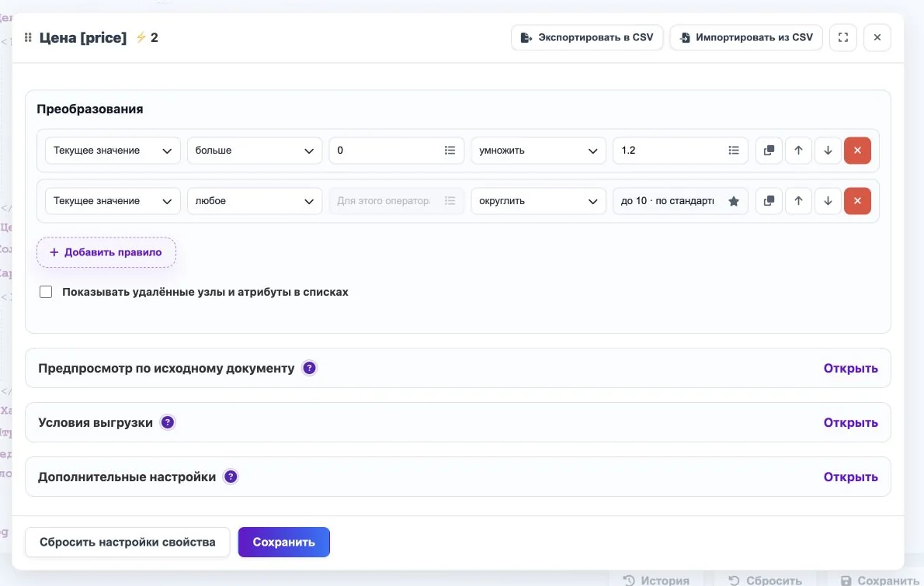
Task: Click Экспортировать в CSV button
Action: point(587,37)
